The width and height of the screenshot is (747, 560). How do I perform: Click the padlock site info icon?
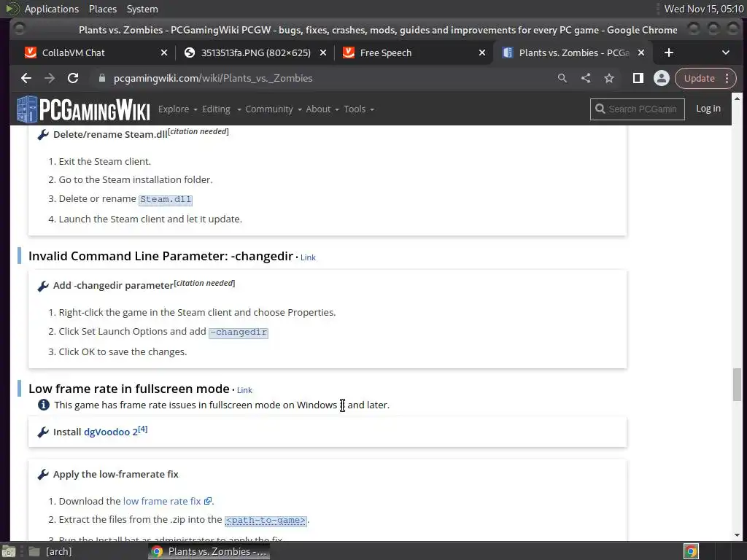(x=102, y=78)
